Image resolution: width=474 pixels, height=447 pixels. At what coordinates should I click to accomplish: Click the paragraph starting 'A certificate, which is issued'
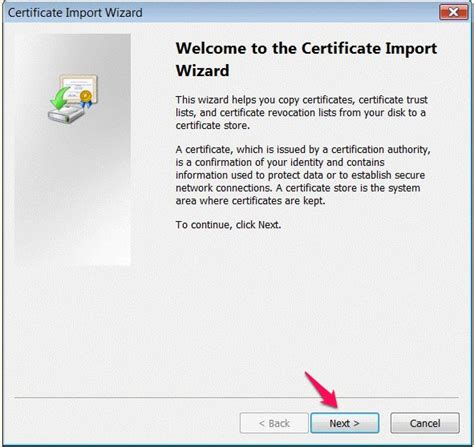pos(303,175)
